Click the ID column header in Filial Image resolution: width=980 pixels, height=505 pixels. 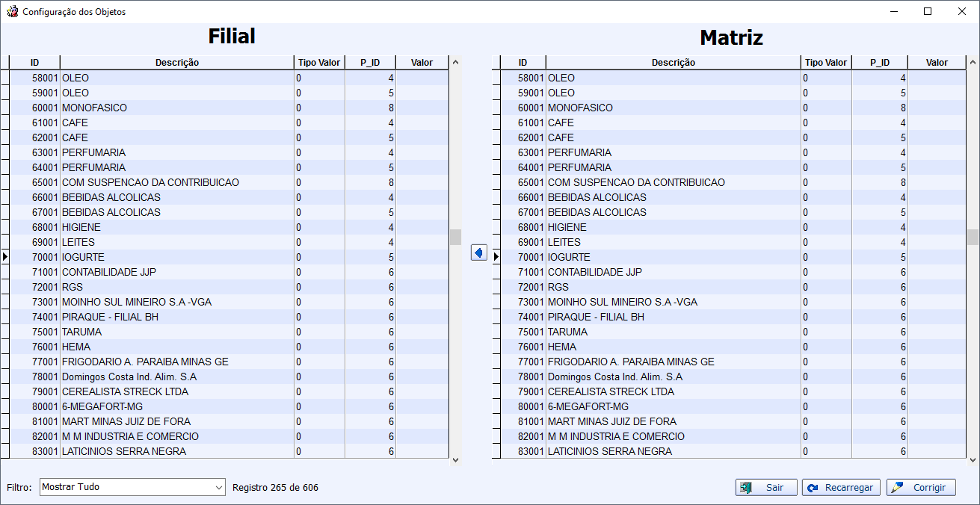(34, 63)
